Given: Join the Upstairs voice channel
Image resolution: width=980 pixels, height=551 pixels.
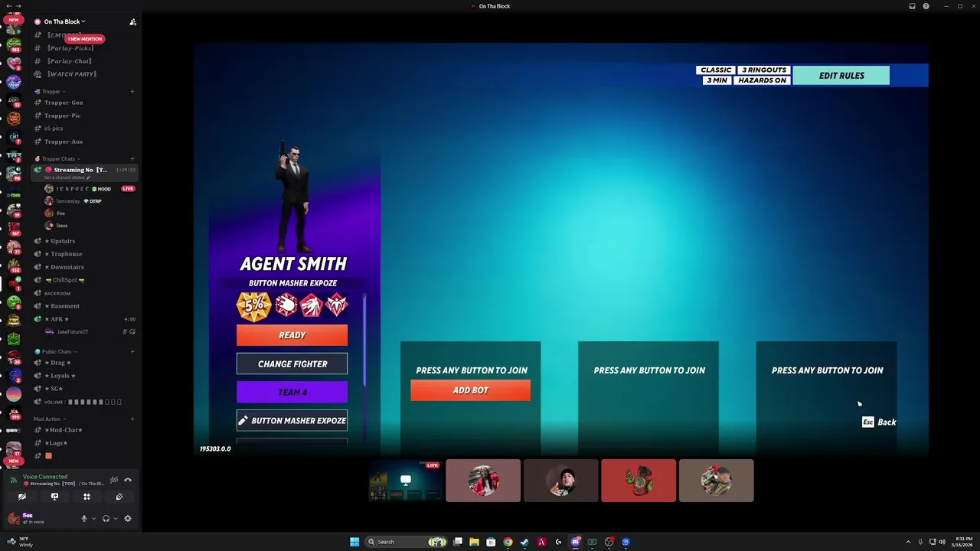Looking at the screenshot, I should [x=63, y=241].
